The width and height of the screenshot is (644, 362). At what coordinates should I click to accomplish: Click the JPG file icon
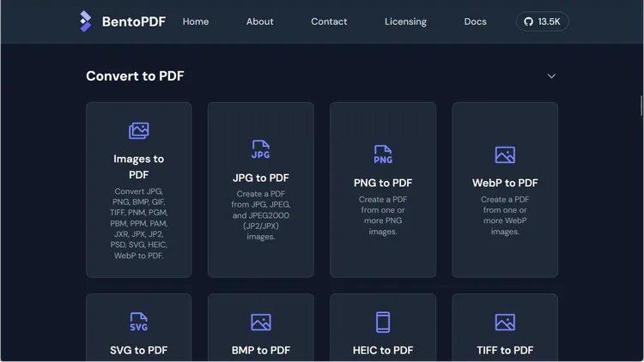point(261,149)
